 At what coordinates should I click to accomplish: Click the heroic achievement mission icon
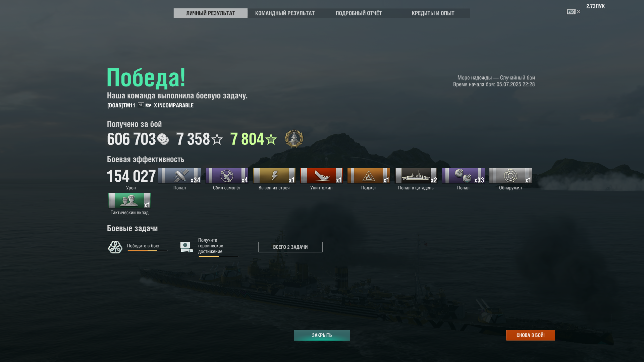186,247
